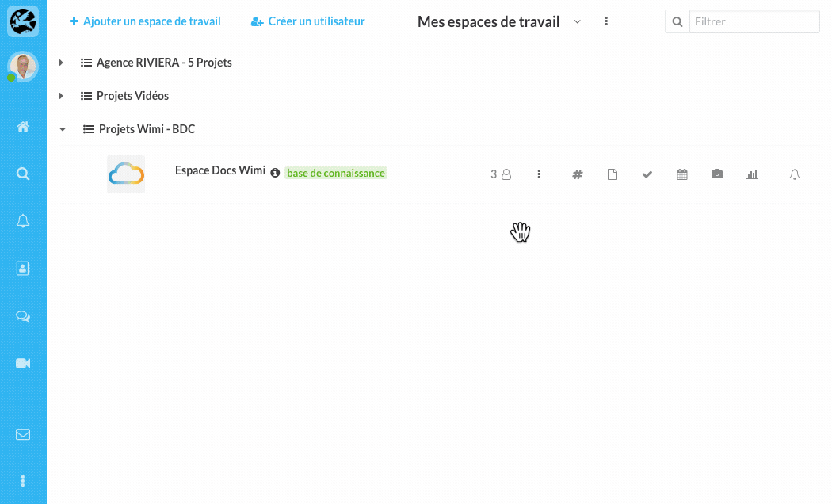832x504 pixels.
Task: Toggle notifications bell for Espace Docs Wimi
Action: [x=794, y=174]
